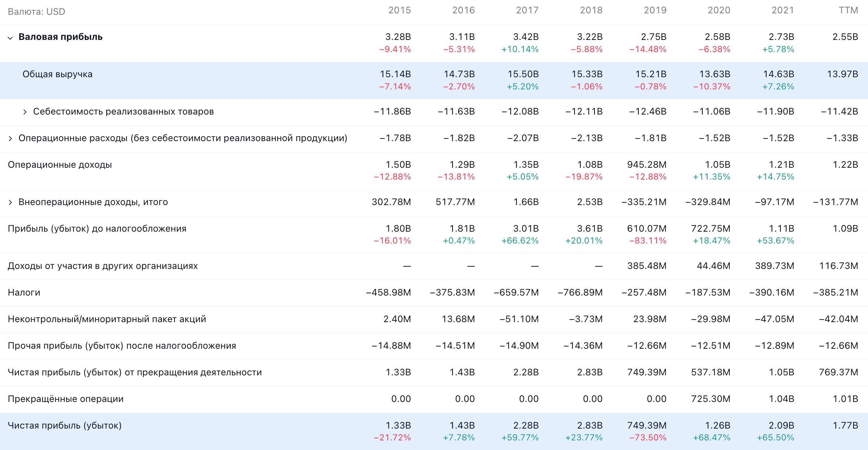Click taxes value −766.89M

[x=580, y=293]
